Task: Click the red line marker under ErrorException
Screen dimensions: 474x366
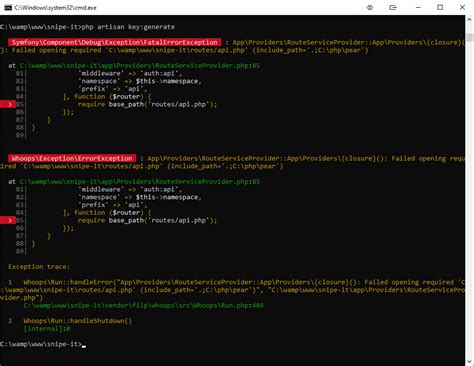Action: [x=8, y=220]
